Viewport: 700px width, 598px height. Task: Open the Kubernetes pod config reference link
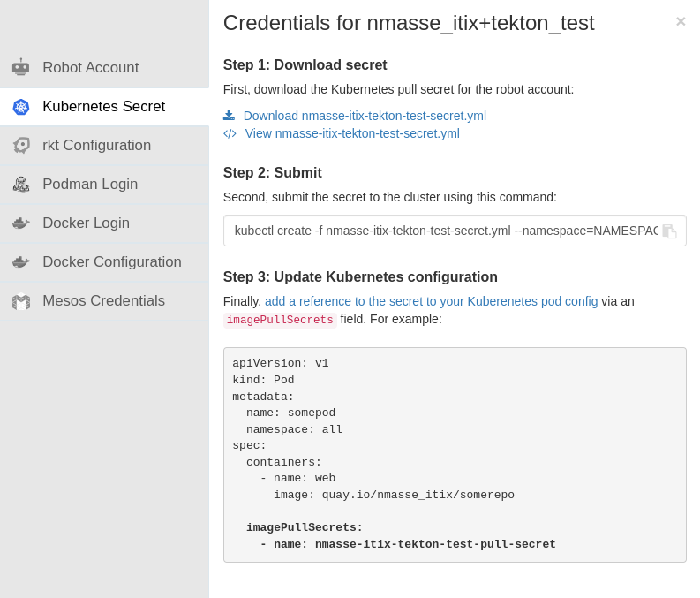[431, 301]
